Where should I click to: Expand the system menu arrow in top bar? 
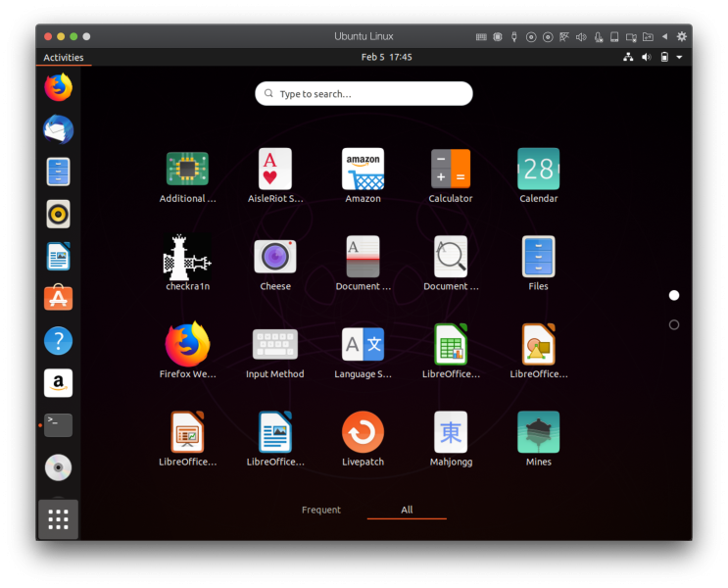pyautogui.click(x=679, y=58)
